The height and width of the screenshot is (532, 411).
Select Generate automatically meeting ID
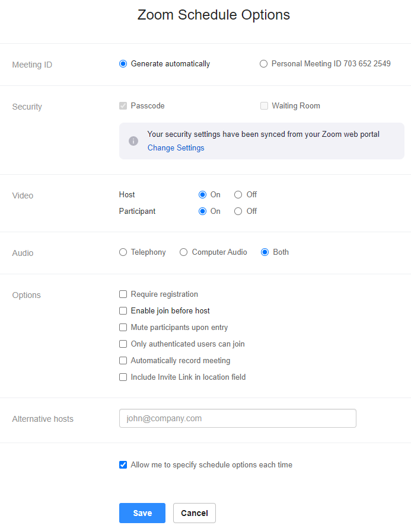(x=123, y=64)
